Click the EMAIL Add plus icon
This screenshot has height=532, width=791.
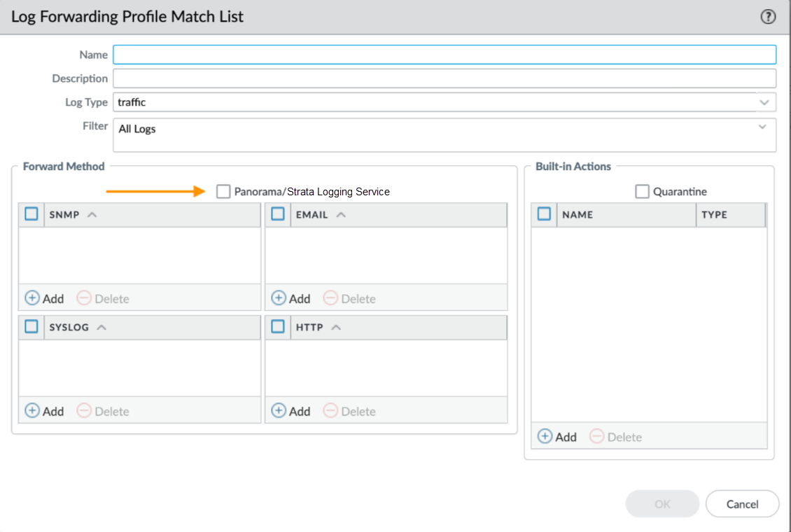pyautogui.click(x=279, y=298)
